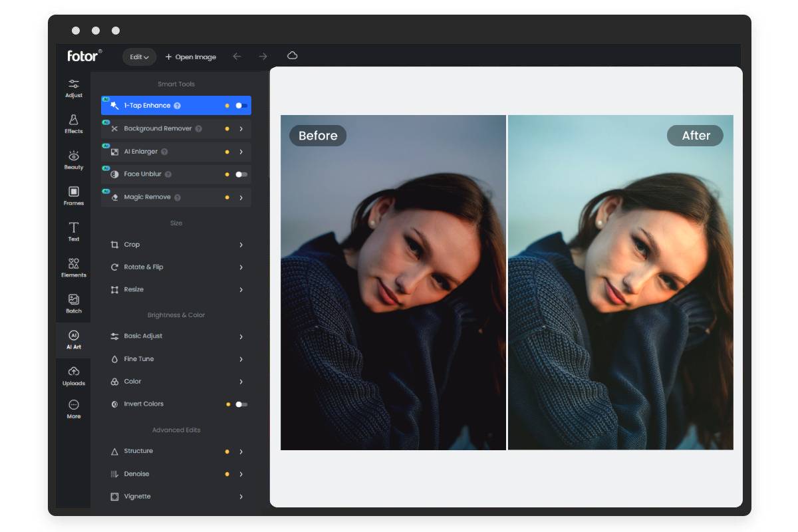
Task: Expand Fine Tune chevron
Action: [x=241, y=359]
